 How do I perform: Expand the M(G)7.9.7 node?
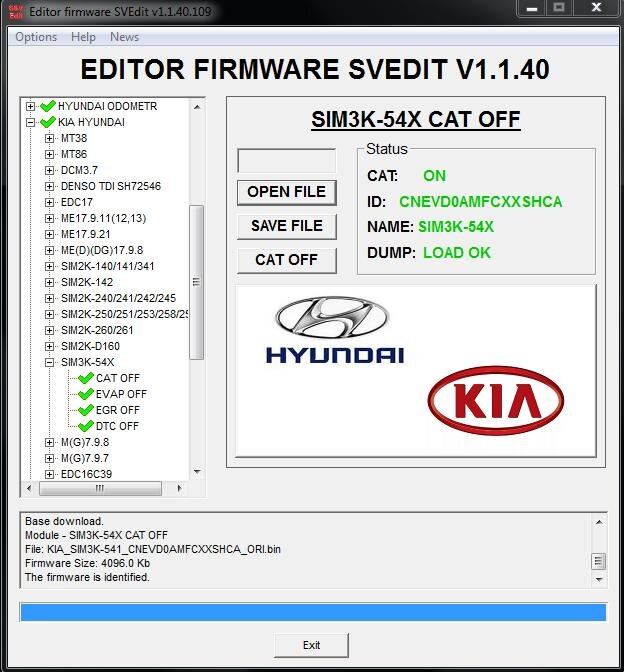[x=49, y=458]
